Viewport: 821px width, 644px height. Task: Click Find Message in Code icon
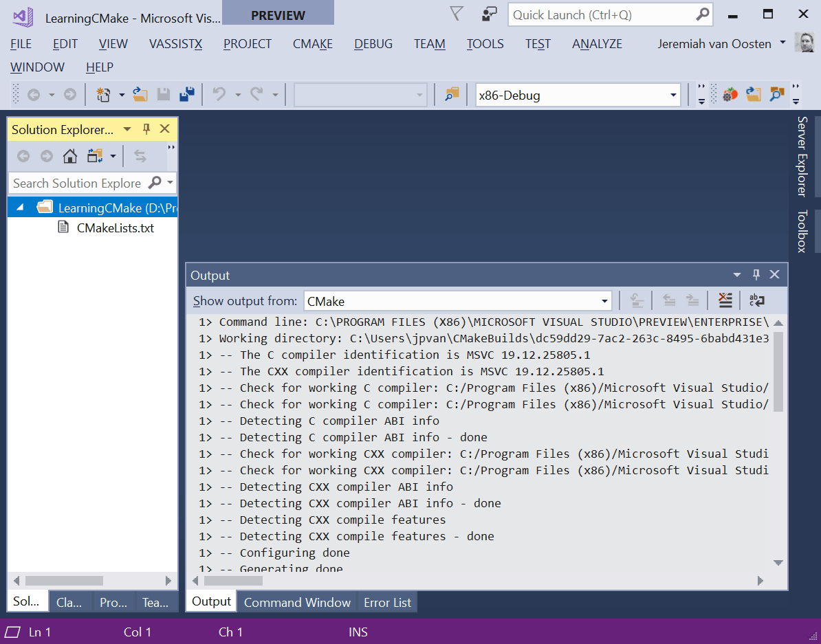637,300
